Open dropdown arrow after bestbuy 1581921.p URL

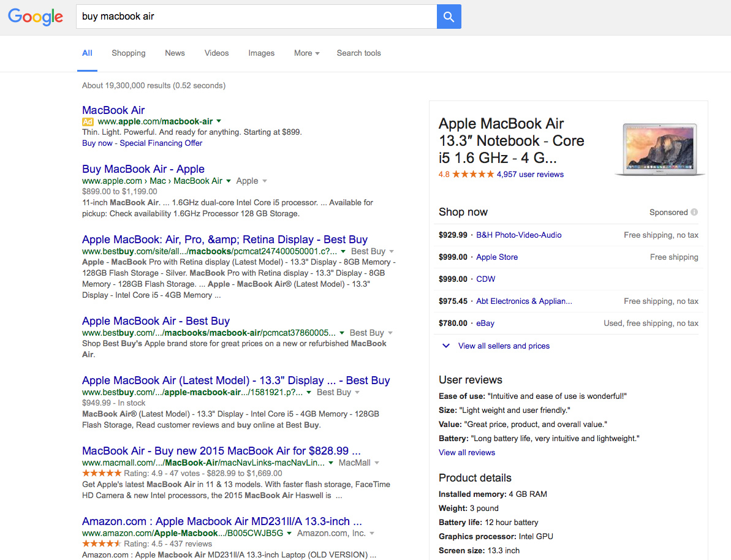(x=309, y=393)
